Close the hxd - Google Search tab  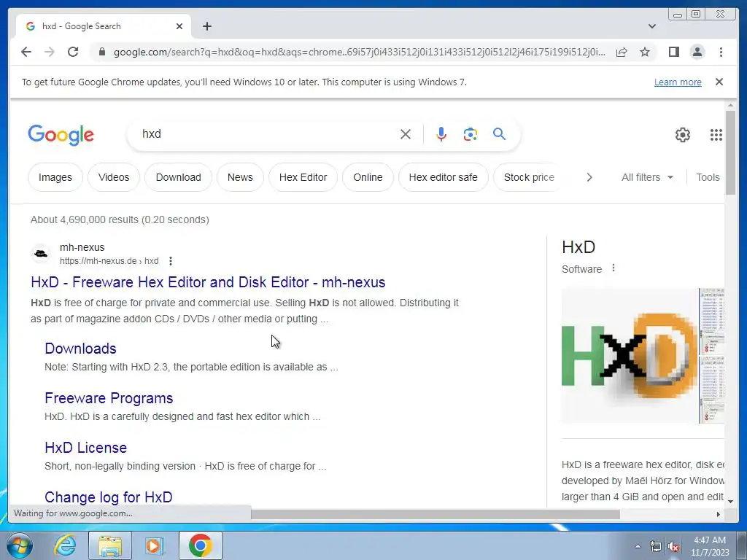[179, 26]
